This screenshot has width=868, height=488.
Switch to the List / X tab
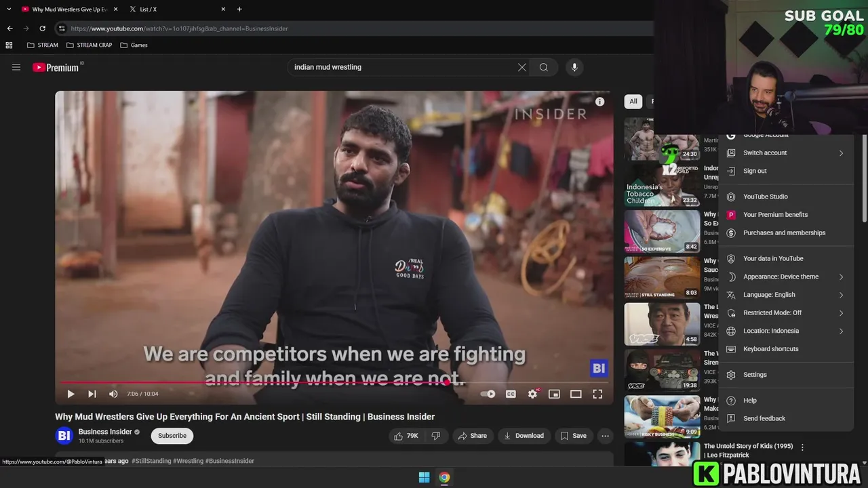click(178, 9)
